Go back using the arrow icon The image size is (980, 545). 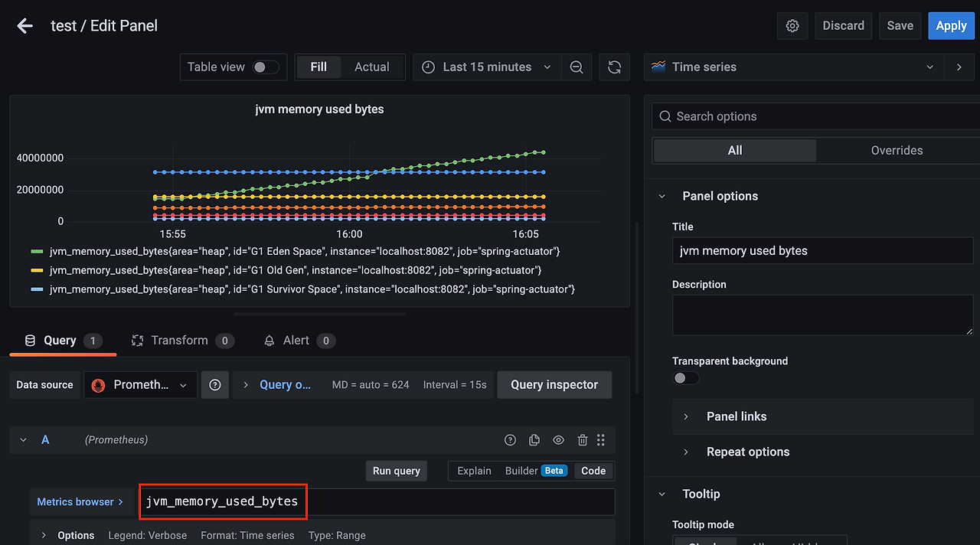coord(24,25)
